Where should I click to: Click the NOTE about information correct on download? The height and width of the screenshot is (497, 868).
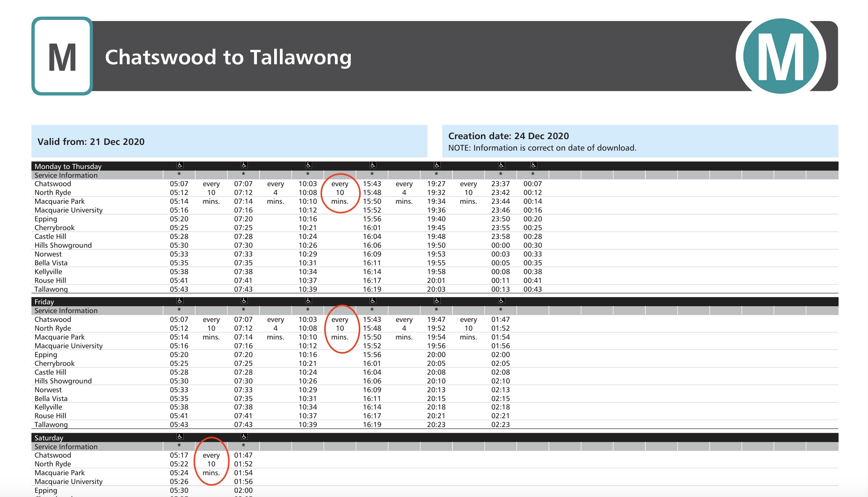[542, 148]
